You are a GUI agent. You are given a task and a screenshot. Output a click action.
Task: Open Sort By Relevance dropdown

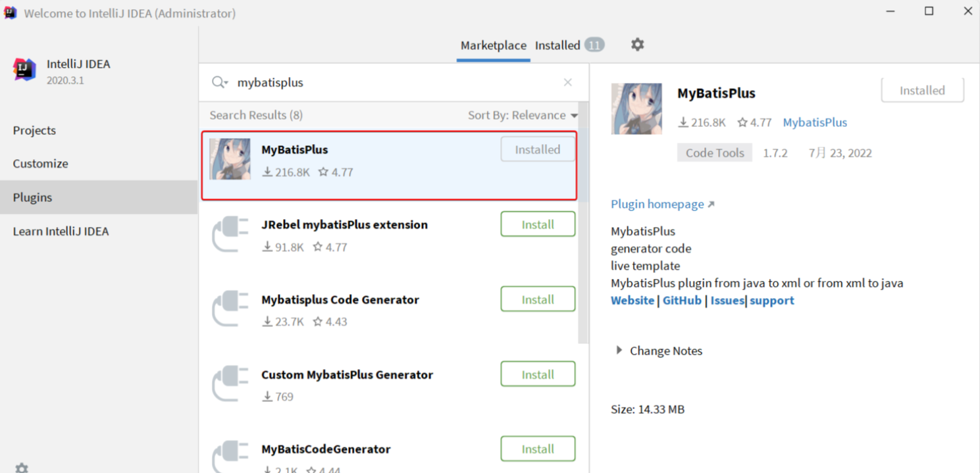click(523, 115)
